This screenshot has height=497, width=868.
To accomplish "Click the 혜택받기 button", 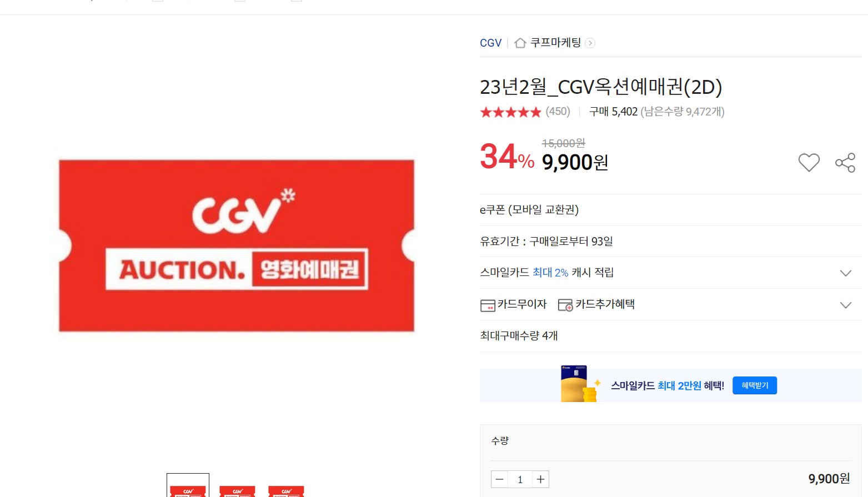I will click(755, 385).
